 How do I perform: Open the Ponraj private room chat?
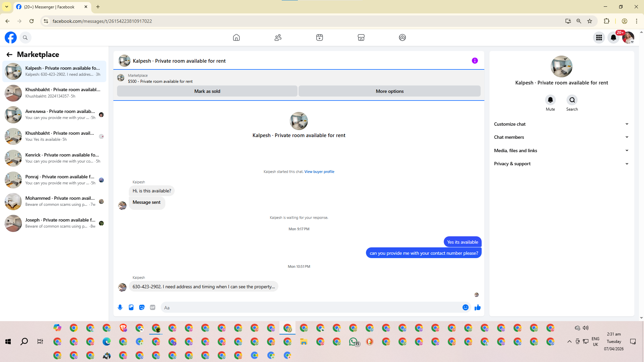tap(54, 180)
